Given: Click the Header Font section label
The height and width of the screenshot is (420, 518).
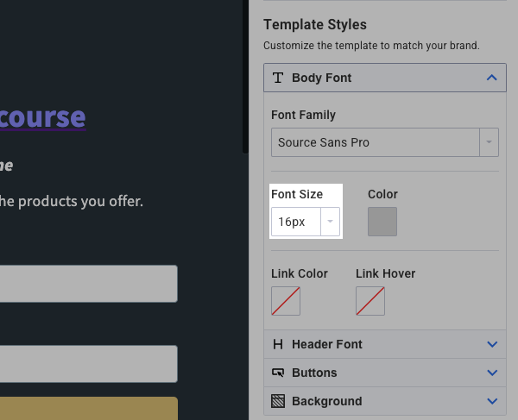Looking at the screenshot, I should [327, 344].
